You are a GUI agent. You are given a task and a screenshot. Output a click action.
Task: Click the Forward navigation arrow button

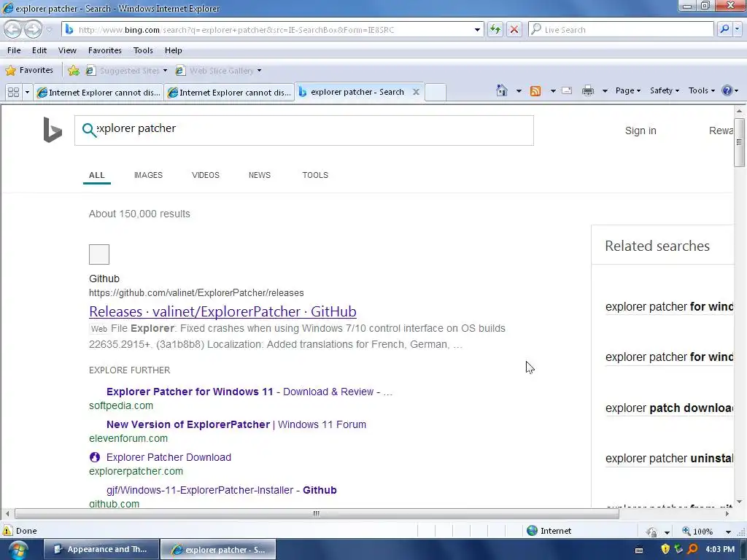pyautogui.click(x=34, y=29)
